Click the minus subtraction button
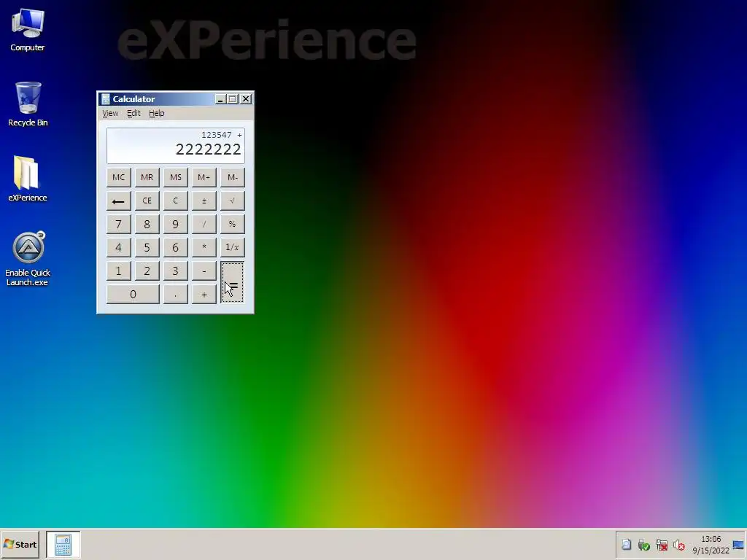This screenshot has height=560, width=747. pyautogui.click(x=204, y=271)
